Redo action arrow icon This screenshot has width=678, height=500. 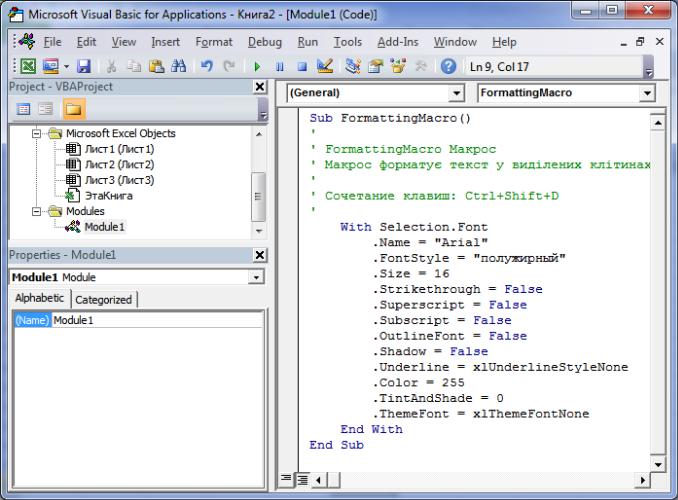pos(229,66)
